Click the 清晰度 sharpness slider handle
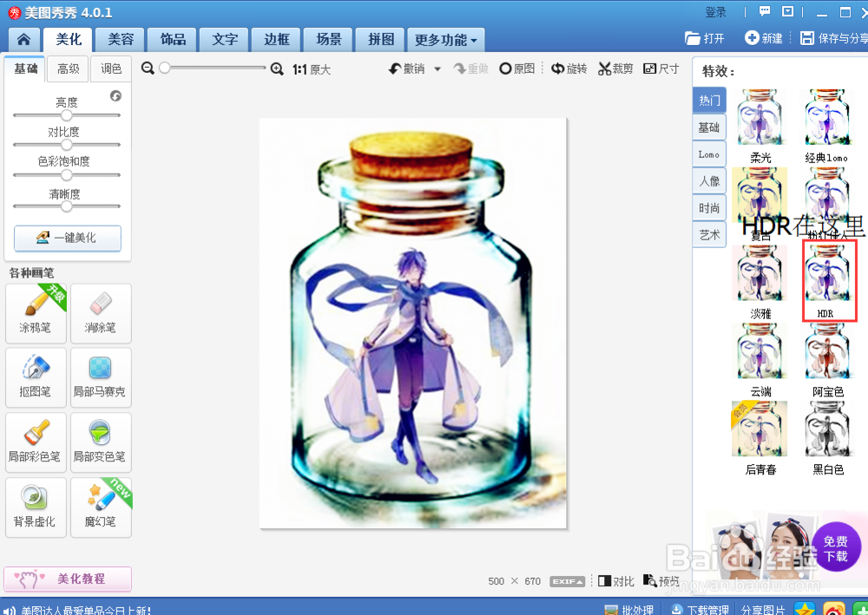The height and width of the screenshot is (615, 868). pyautogui.click(x=67, y=206)
